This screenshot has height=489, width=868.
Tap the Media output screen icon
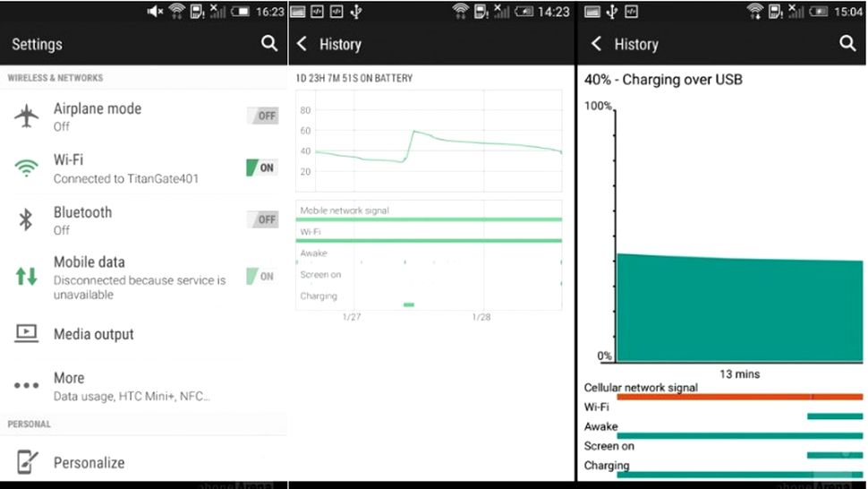[27, 333]
